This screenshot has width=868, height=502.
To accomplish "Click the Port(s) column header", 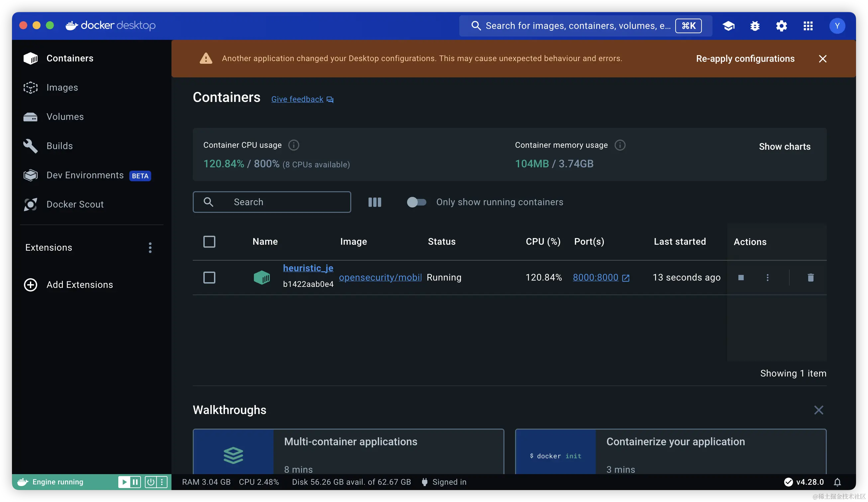I will (589, 242).
